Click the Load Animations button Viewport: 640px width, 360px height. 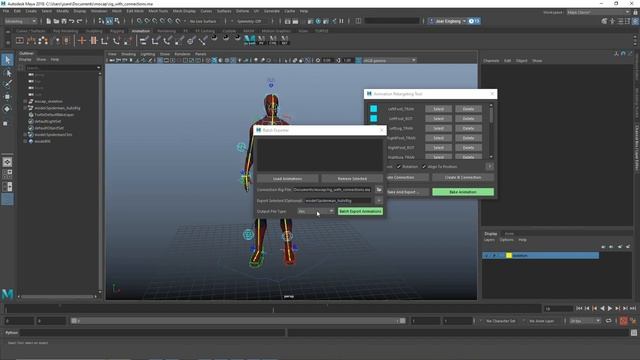288,178
